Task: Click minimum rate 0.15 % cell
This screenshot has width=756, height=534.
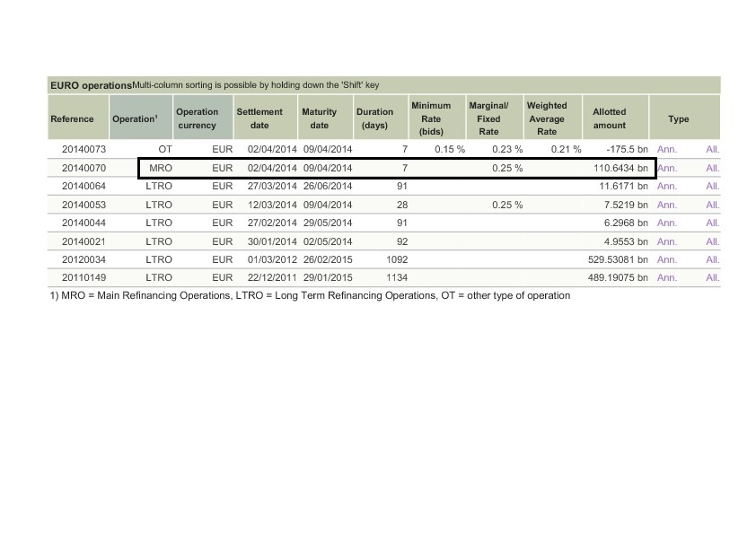Action: click(450, 149)
